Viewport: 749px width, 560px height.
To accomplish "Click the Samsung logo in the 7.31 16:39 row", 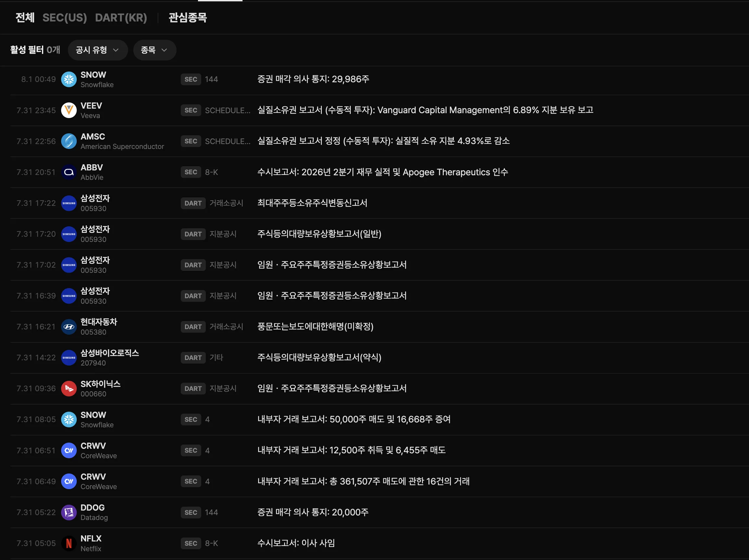I will point(69,296).
